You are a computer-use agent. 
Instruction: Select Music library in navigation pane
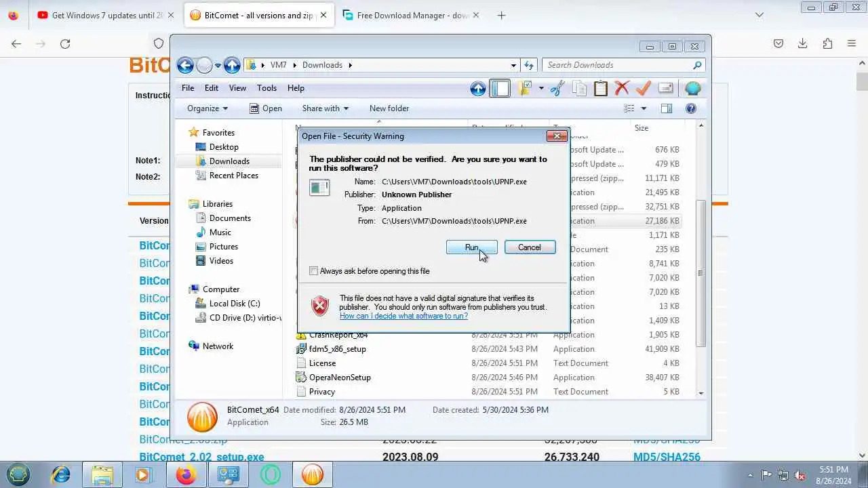tap(220, 232)
